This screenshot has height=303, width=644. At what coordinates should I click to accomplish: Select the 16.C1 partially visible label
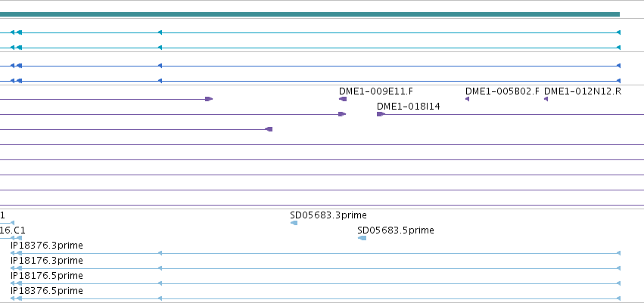(12, 230)
